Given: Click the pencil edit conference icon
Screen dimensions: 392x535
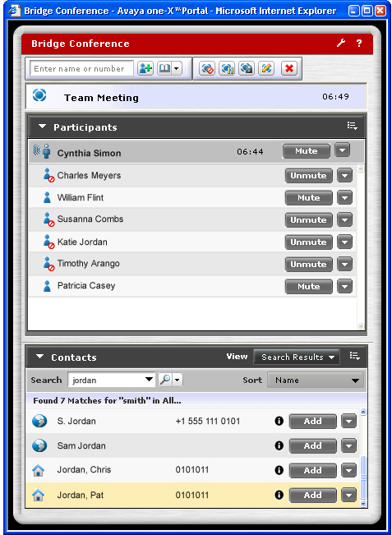Looking at the screenshot, I should click(x=266, y=68).
